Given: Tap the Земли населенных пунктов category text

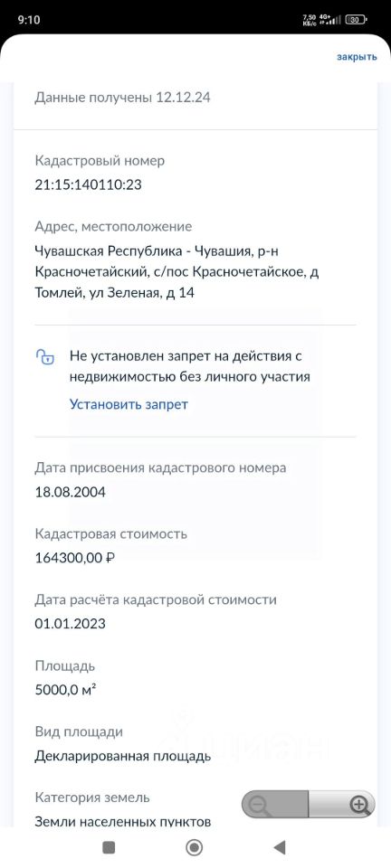Looking at the screenshot, I should 123,822.
